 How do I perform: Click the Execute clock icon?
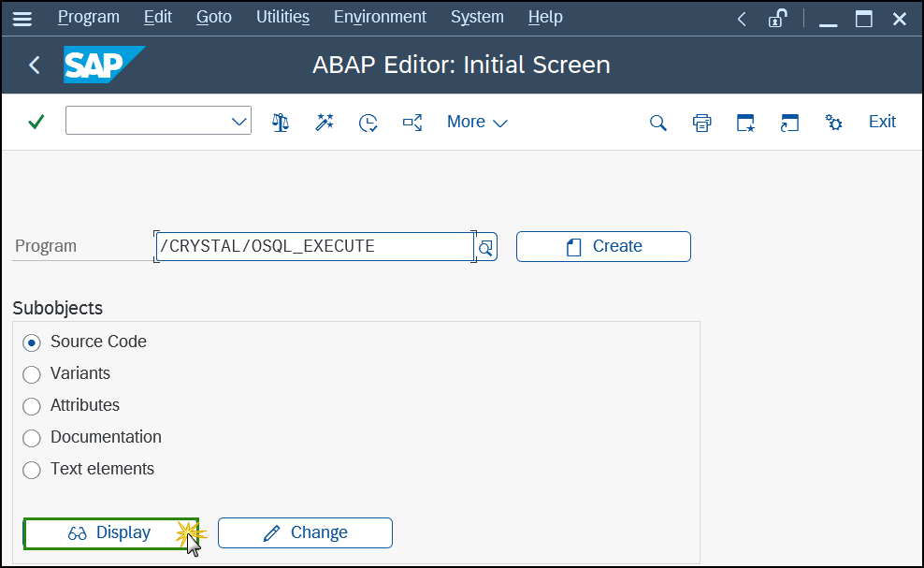[368, 123]
